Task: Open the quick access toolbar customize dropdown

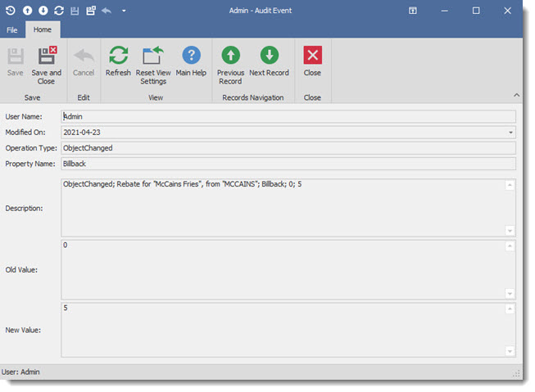Action: [x=124, y=11]
